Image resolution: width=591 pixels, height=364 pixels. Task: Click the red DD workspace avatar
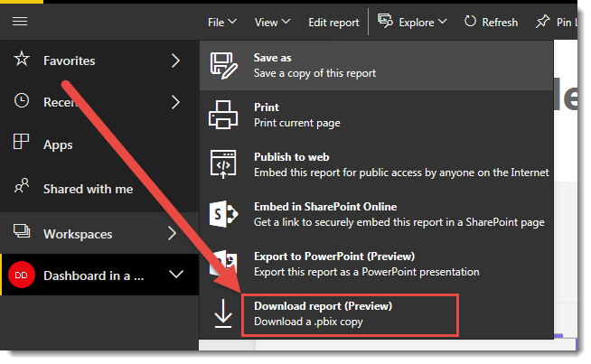click(22, 275)
